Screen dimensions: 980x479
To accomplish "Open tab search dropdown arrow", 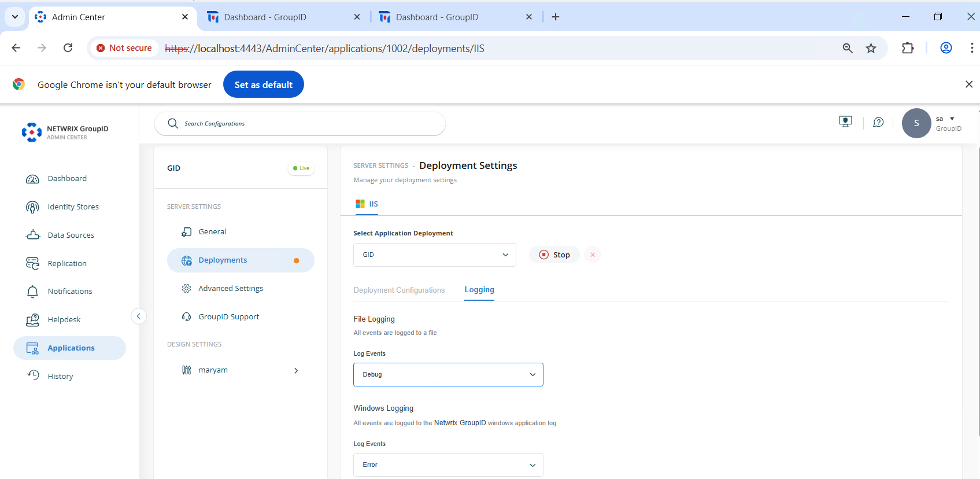I will point(15,17).
